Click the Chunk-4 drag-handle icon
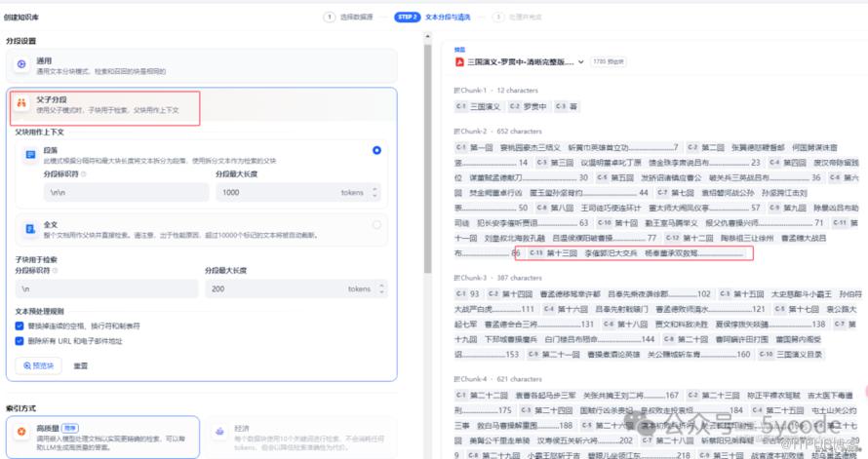The height and width of the screenshot is (459, 868). [456, 379]
